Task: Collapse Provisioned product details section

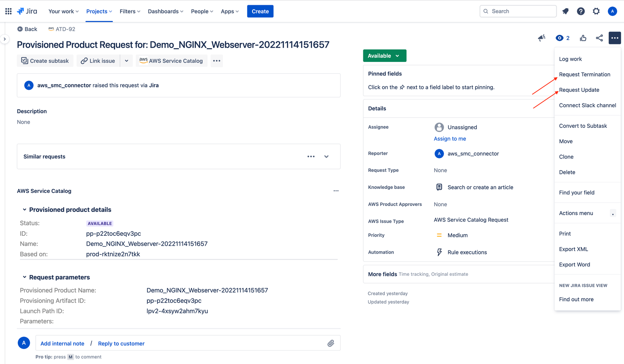Action: [x=25, y=210]
